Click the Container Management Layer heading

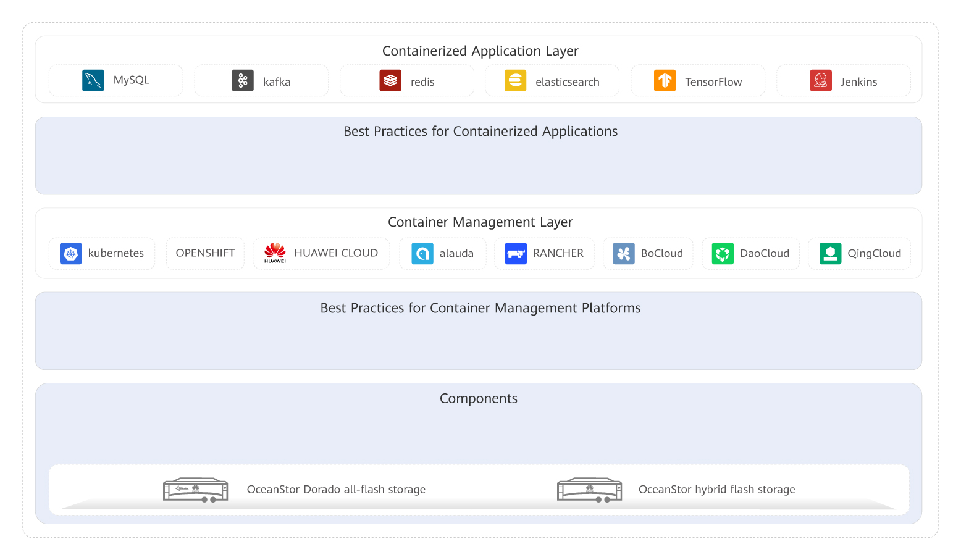click(x=480, y=222)
